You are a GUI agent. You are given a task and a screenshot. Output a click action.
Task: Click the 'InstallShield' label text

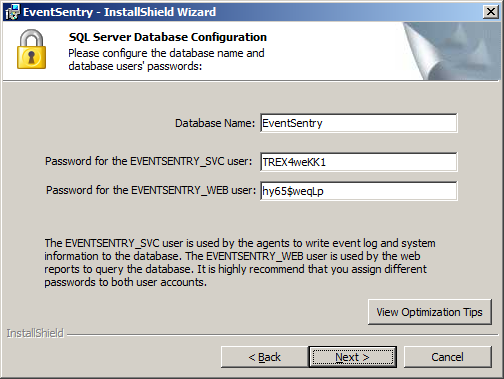pyautogui.click(x=35, y=333)
